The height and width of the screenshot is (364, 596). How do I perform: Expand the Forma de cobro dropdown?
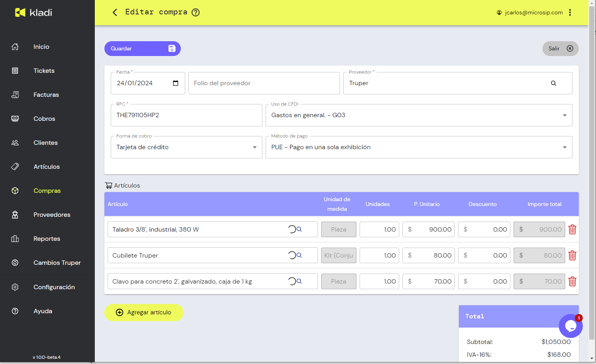point(254,147)
